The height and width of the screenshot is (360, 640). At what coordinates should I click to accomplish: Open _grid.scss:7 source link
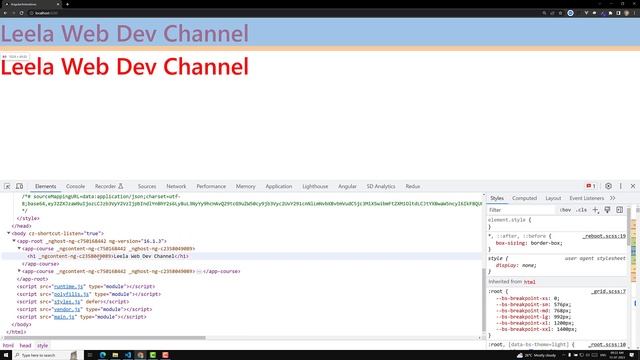608,291
